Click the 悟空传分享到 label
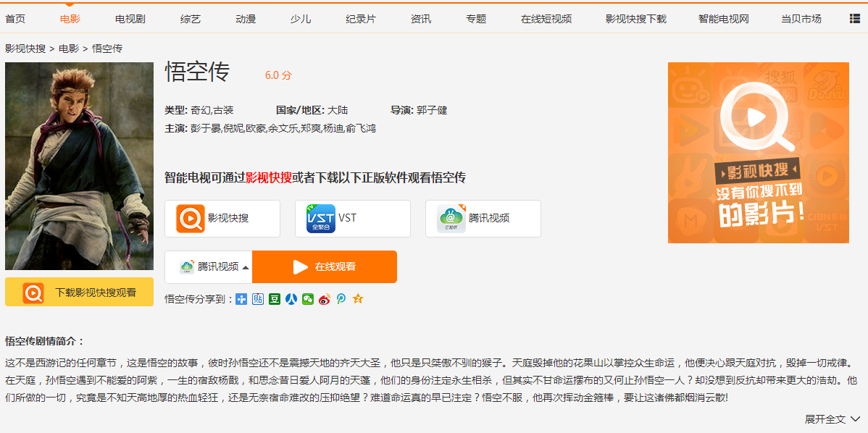This screenshot has height=433, width=868. click(x=199, y=299)
